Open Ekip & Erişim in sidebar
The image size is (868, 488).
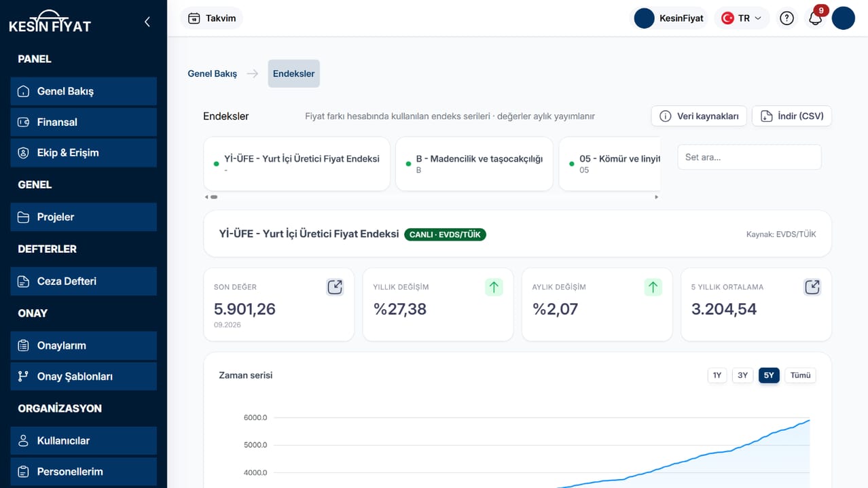[x=84, y=153]
